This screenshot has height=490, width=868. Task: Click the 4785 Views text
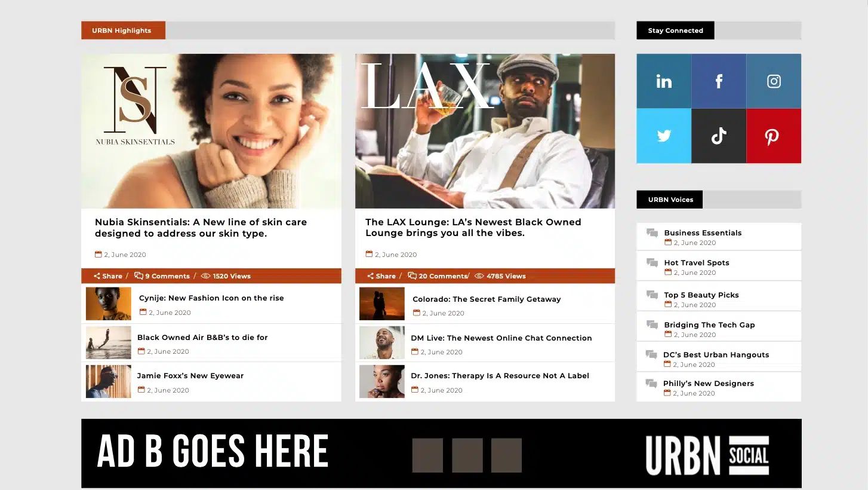coord(506,276)
